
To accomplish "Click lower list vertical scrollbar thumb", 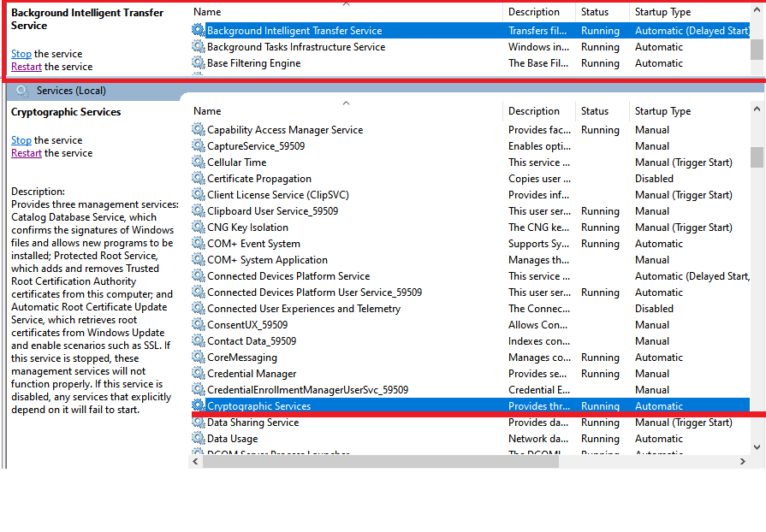I will point(757,157).
